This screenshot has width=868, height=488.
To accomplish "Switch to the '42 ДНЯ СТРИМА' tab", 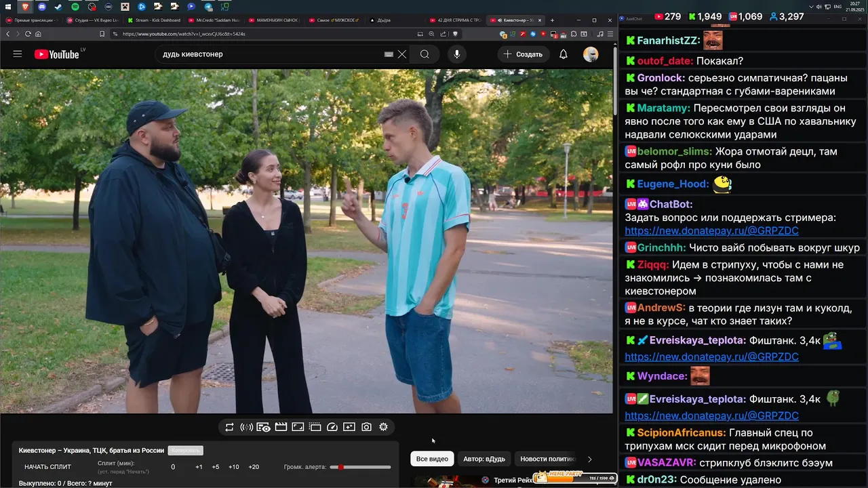I will pos(456,20).
